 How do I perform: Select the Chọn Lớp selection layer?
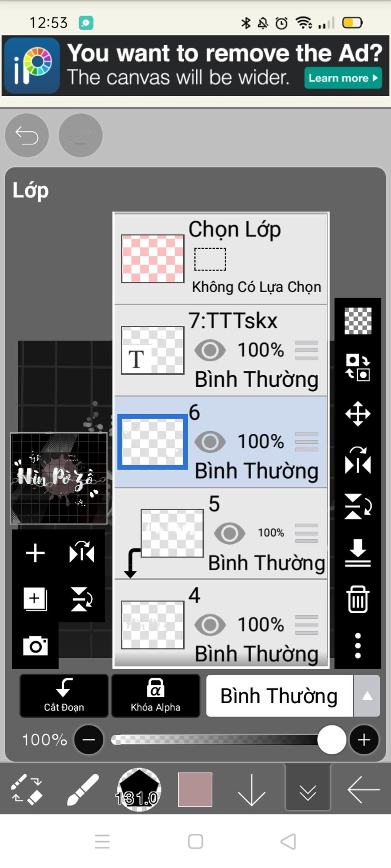pos(221,259)
